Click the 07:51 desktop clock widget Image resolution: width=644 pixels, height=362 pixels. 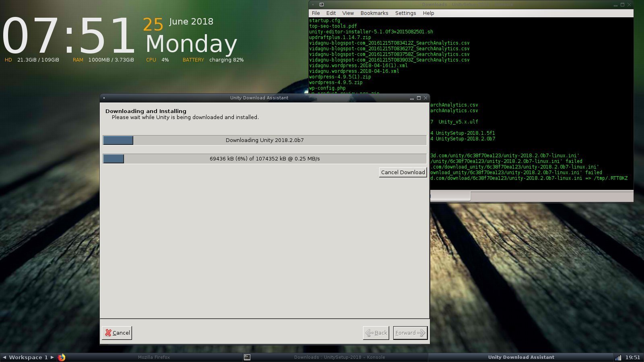pyautogui.click(x=68, y=36)
